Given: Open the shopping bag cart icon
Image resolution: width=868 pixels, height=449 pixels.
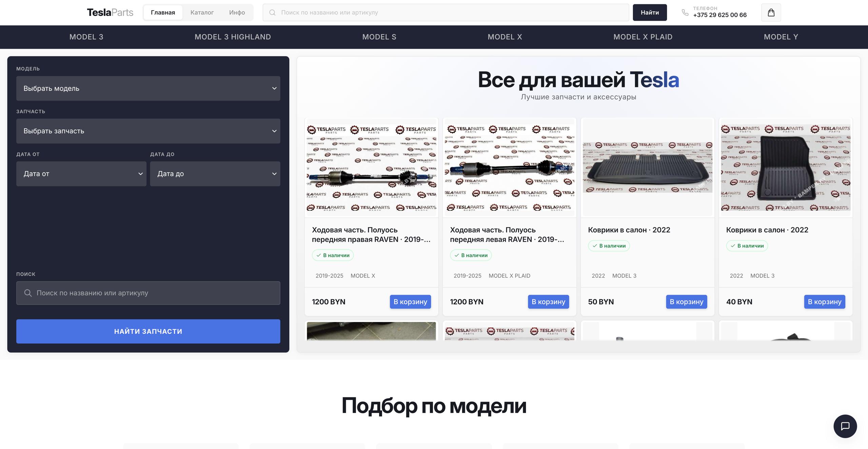Looking at the screenshot, I should [771, 13].
